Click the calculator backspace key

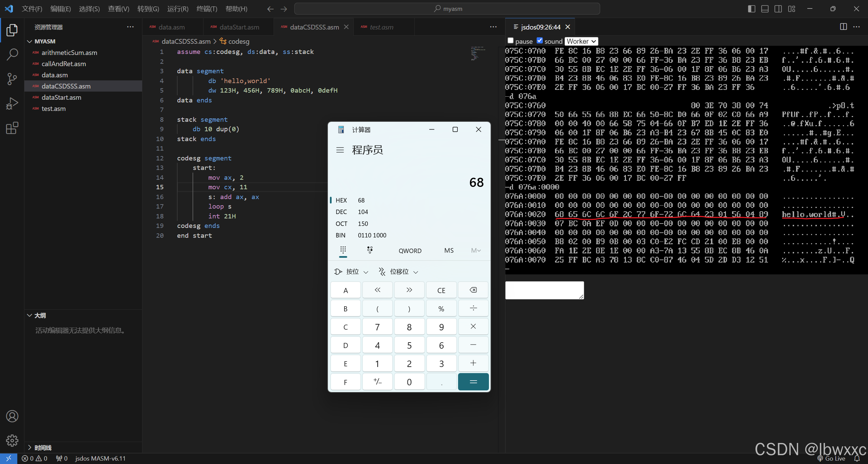473,290
